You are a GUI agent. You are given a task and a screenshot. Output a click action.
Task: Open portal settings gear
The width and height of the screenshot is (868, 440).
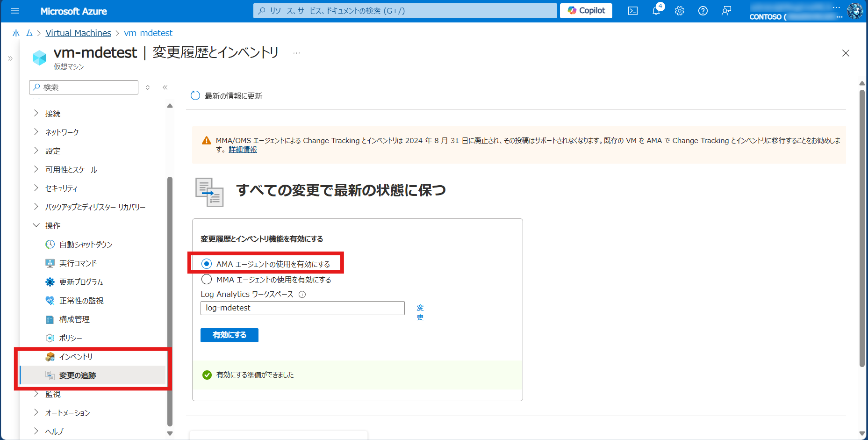coord(680,11)
